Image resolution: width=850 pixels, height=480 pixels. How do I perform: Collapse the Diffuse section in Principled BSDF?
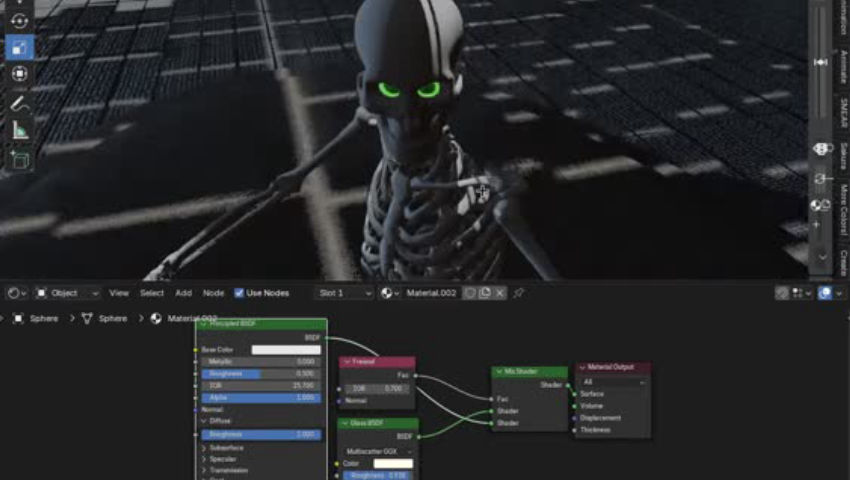202,421
